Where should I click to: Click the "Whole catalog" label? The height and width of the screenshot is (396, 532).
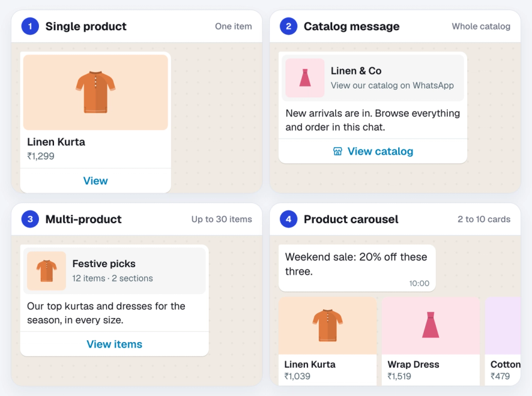pyautogui.click(x=481, y=26)
